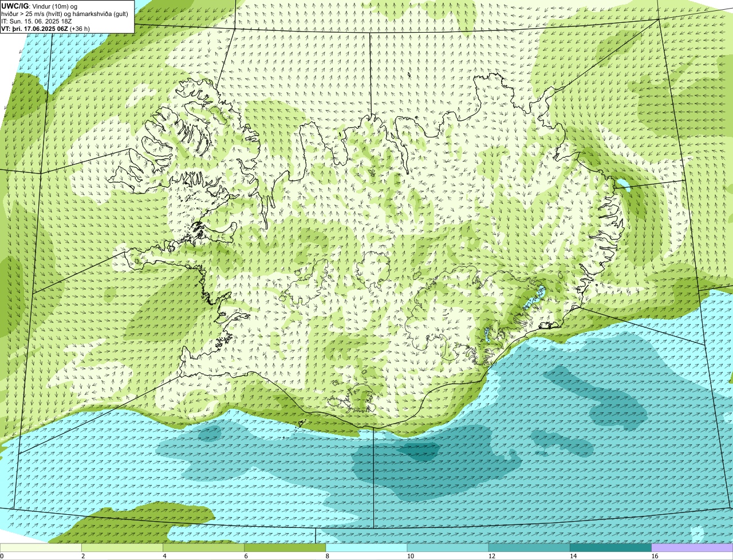
Task: Select the pale cyan 8–10 m/s legend swatch
Action: pyautogui.click(x=366, y=548)
